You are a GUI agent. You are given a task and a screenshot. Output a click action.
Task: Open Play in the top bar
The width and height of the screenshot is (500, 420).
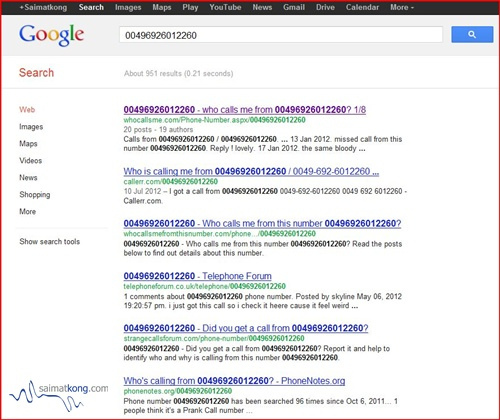coord(190,7)
